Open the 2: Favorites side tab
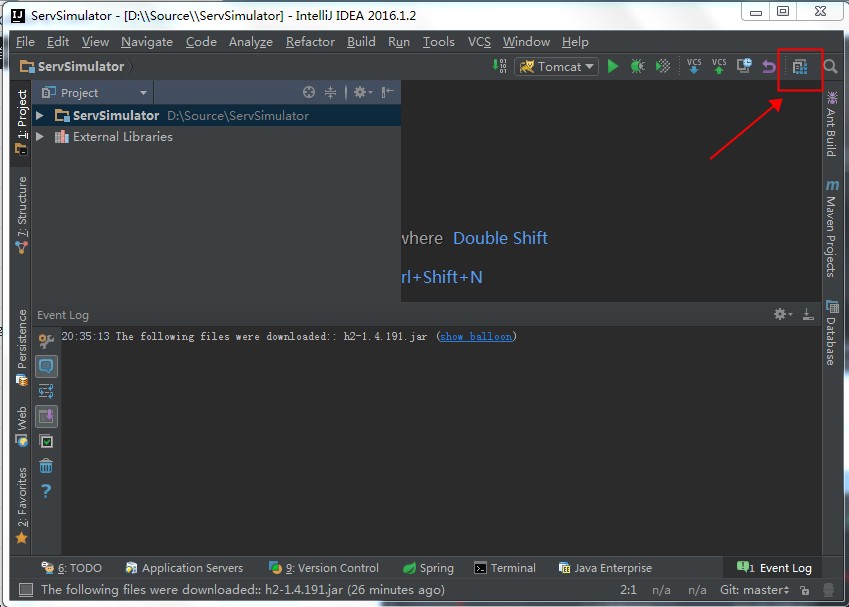 [x=22, y=505]
